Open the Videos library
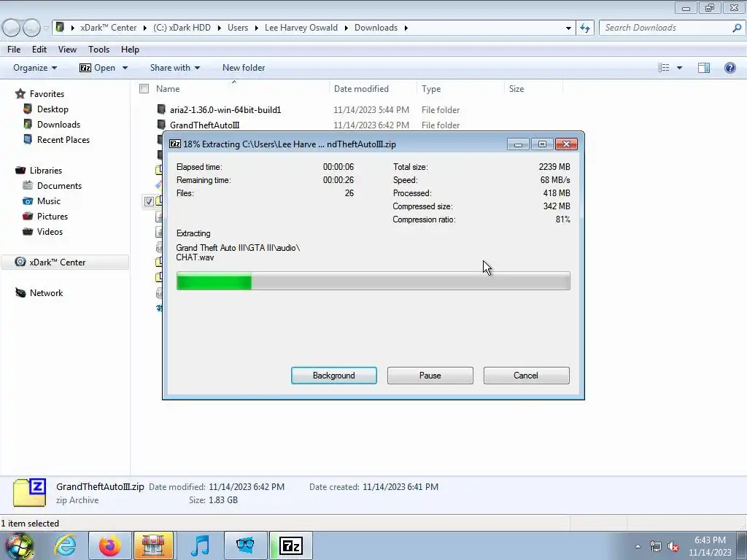The height and width of the screenshot is (560, 747). pos(50,231)
